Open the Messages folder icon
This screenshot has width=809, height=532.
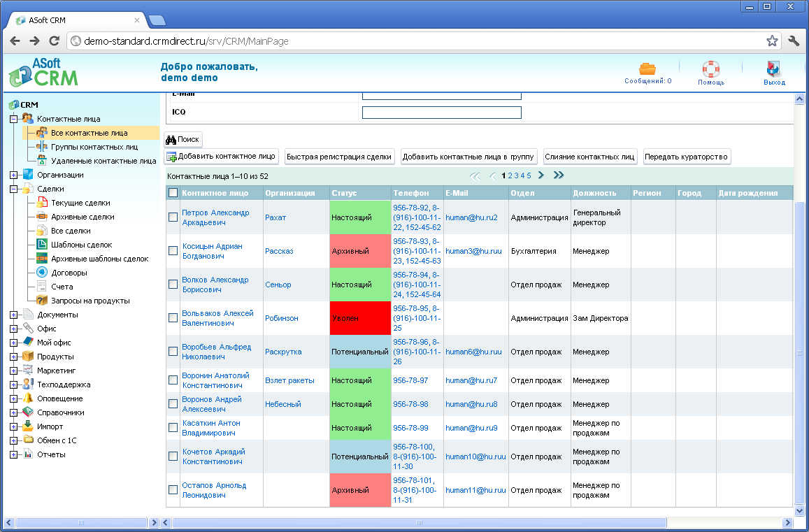pyautogui.click(x=647, y=68)
